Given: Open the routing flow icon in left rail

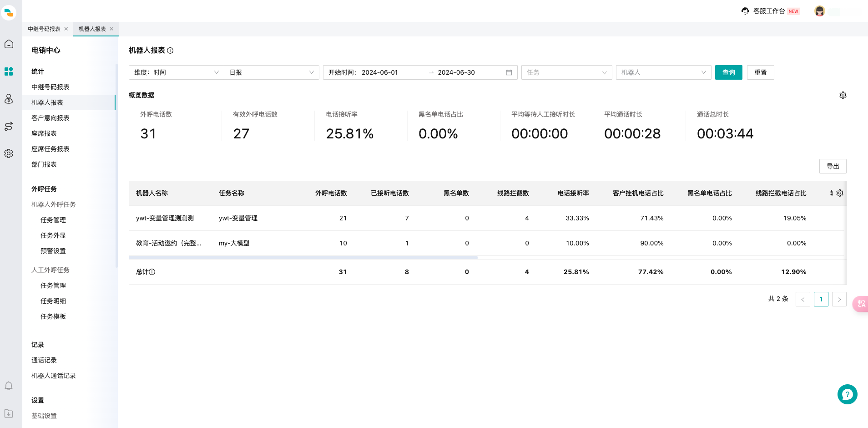Looking at the screenshot, I should [9, 126].
